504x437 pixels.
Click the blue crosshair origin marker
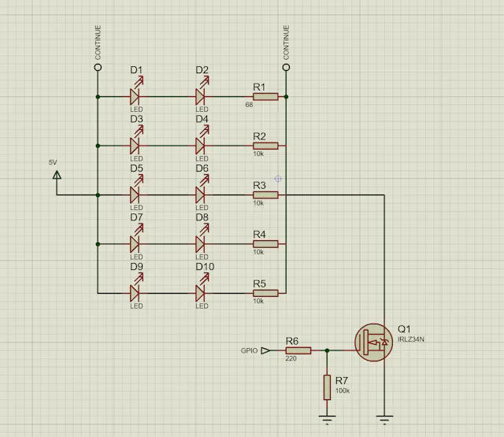[278, 179]
